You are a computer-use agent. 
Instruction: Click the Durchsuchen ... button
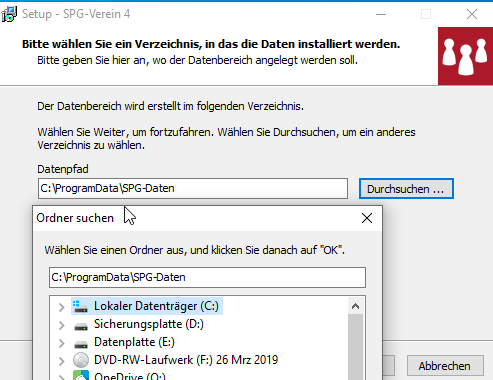[406, 189]
